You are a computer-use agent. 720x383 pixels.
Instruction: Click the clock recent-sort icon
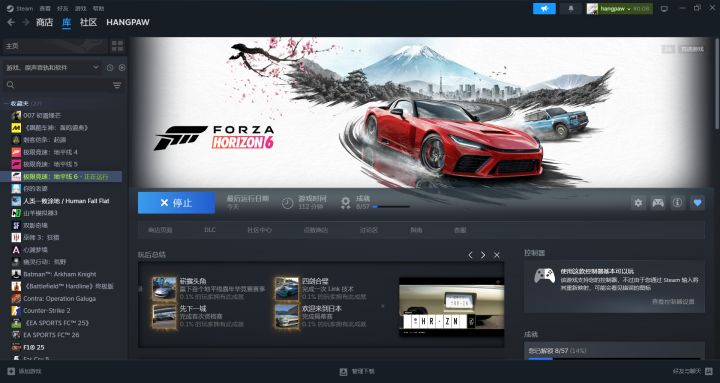coord(110,68)
